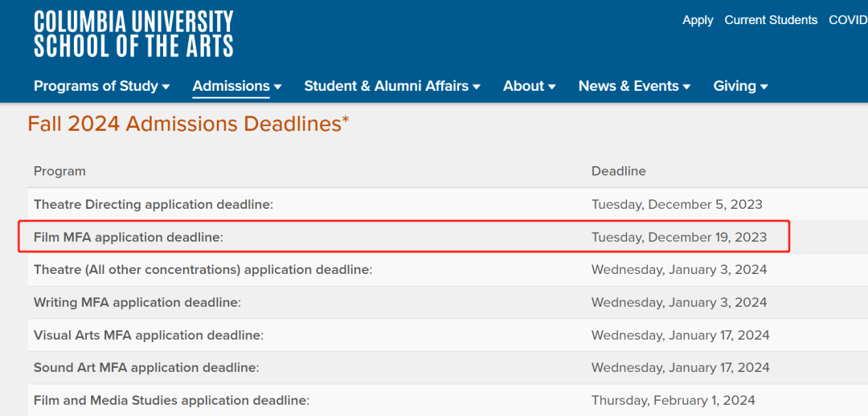This screenshot has width=868, height=416.
Task: Click the Theatre Directing application deadline row
Action: pyautogui.click(x=448, y=205)
